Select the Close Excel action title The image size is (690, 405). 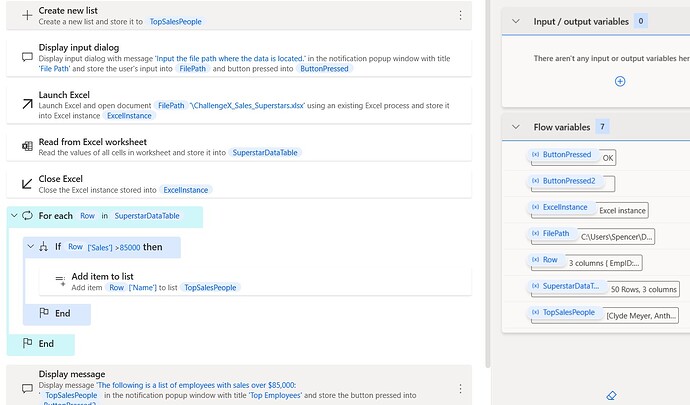61,179
